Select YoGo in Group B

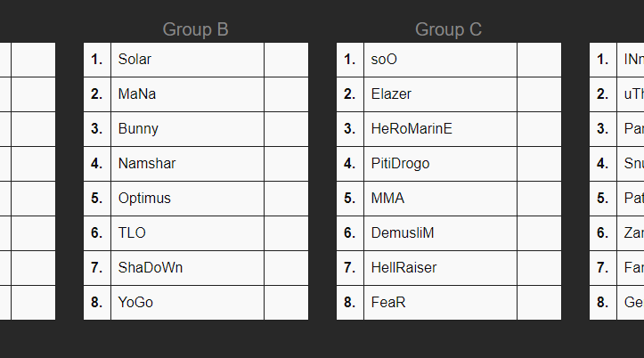click(x=135, y=302)
